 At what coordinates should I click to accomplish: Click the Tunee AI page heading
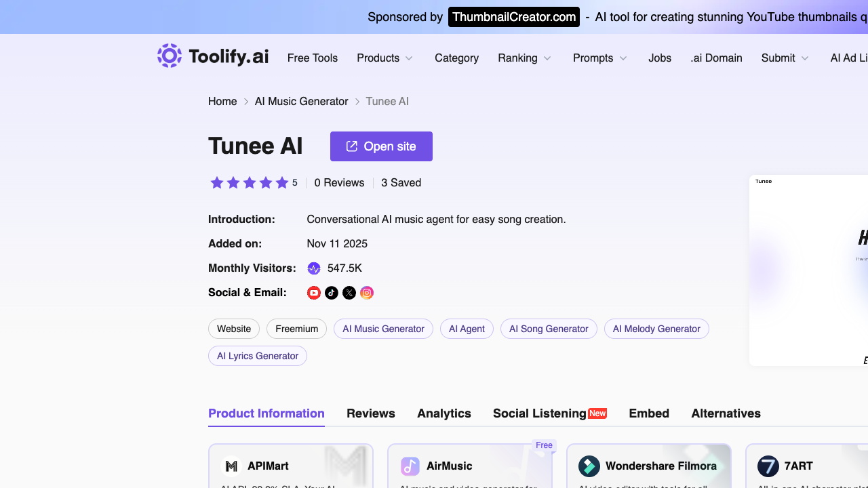click(256, 146)
